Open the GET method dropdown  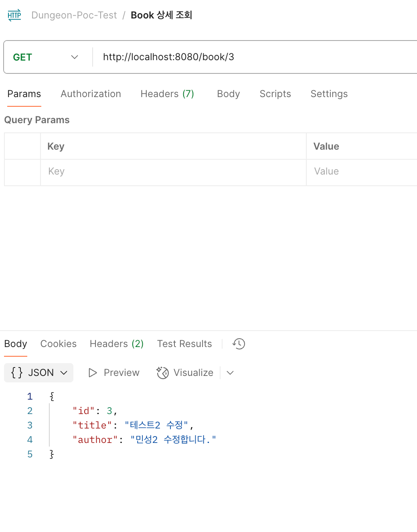coord(45,57)
